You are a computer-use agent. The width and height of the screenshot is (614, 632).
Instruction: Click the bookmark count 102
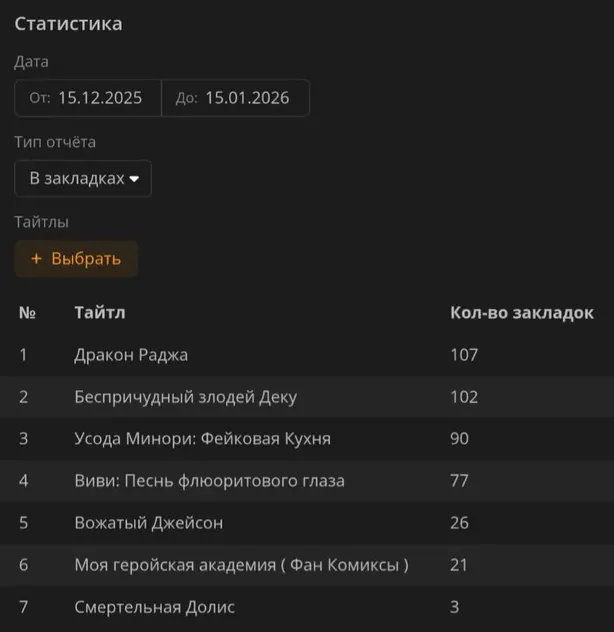point(464,397)
